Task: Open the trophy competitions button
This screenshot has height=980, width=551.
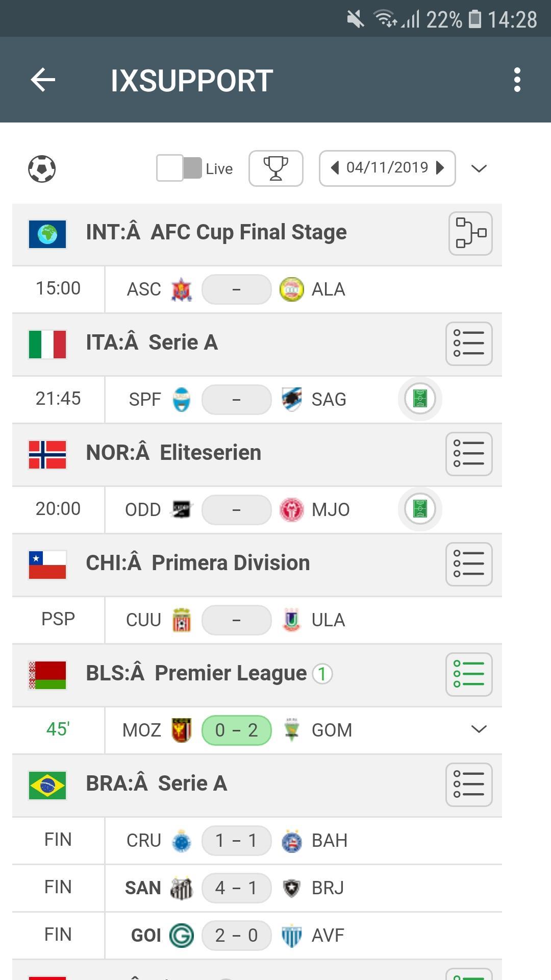Action: 275,168
